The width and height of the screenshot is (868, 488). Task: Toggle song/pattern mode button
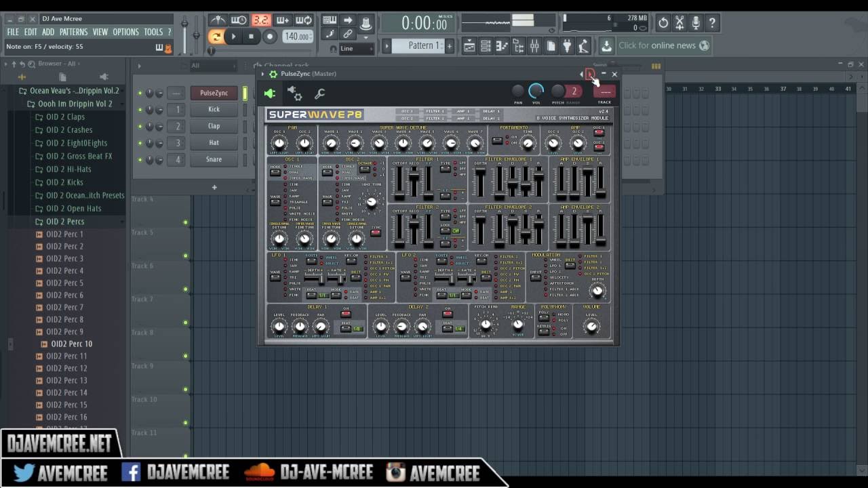pyautogui.click(x=216, y=37)
